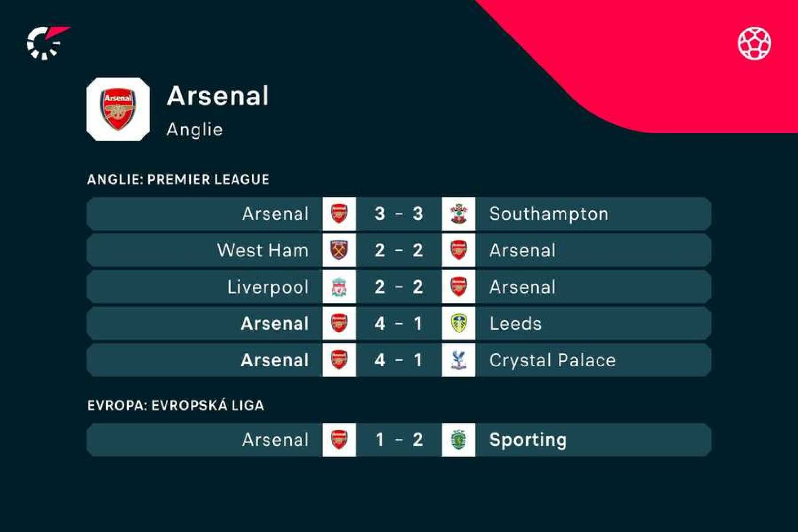Open the 3 - 3 Southampton match score
The height and width of the screenshot is (532, 798).
(x=399, y=214)
